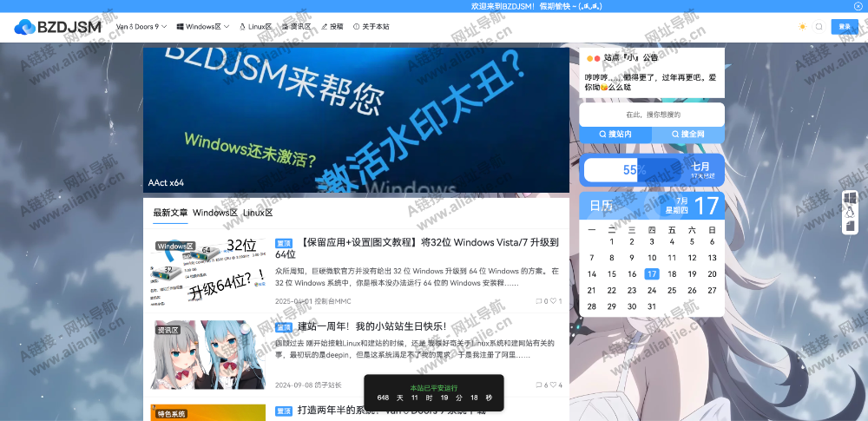Click the Windows区 tag on first thumbnail

click(175, 246)
